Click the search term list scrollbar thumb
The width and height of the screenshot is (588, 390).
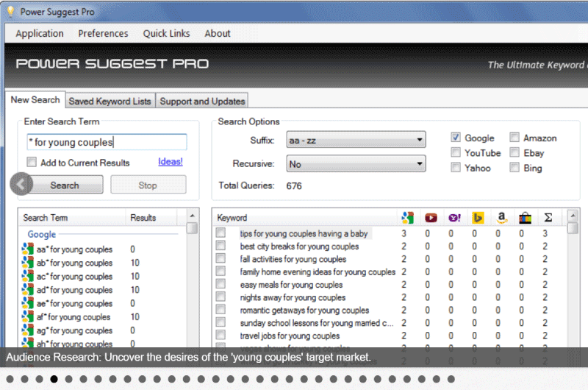pyautogui.click(x=192, y=228)
